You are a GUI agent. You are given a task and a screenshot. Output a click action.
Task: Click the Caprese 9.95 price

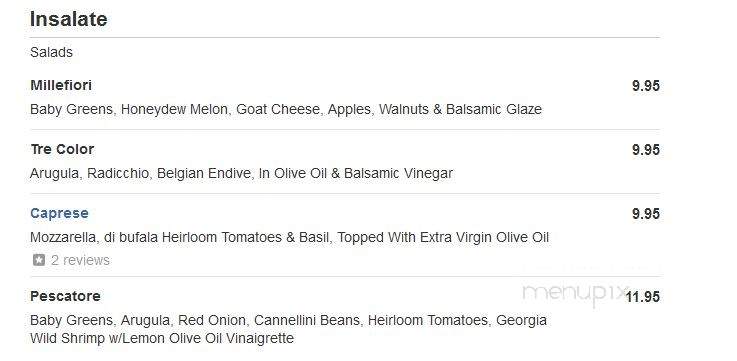[646, 214]
